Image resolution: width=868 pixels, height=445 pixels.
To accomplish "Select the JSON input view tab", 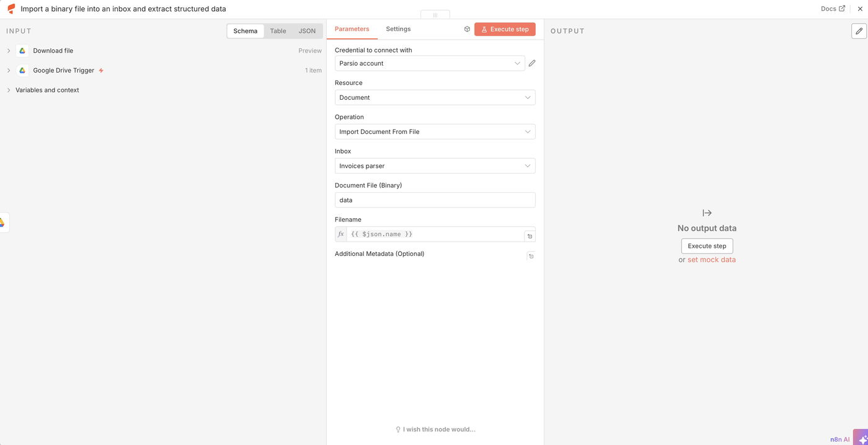I will pos(307,31).
